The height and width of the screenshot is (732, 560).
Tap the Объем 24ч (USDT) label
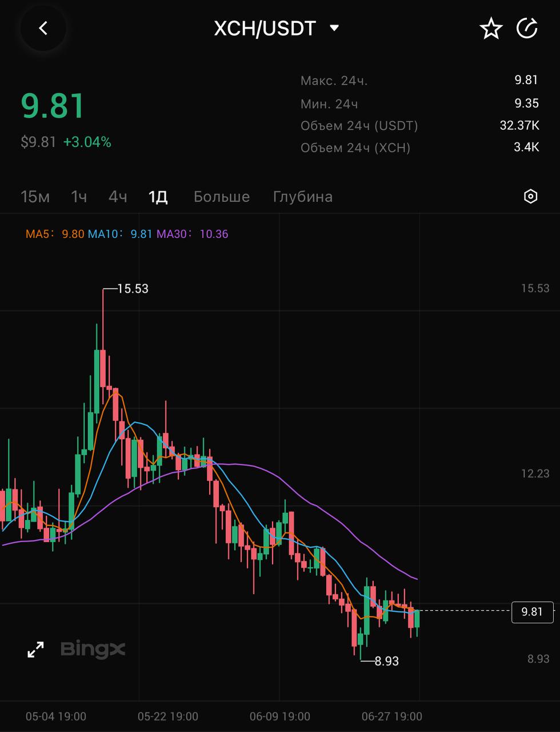359,126
